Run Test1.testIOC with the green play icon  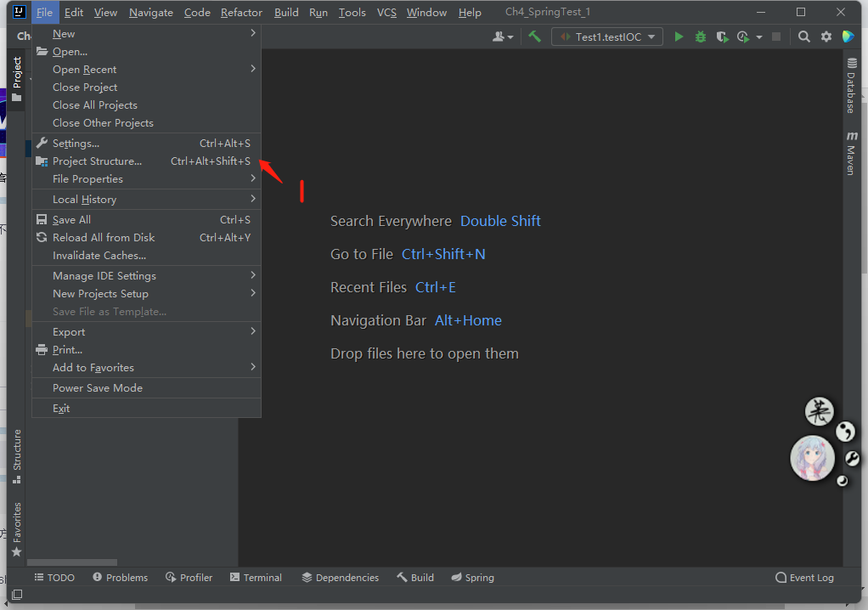[x=678, y=37]
